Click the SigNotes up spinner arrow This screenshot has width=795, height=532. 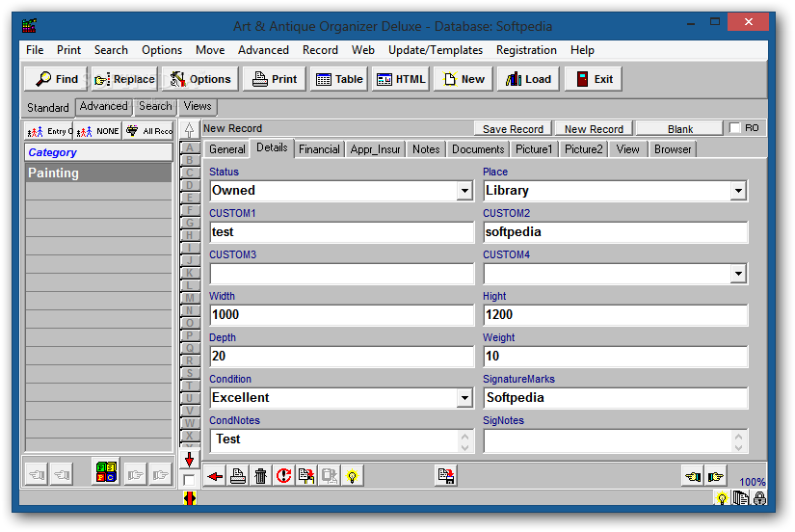pyautogui.click(x=739, y=437)
